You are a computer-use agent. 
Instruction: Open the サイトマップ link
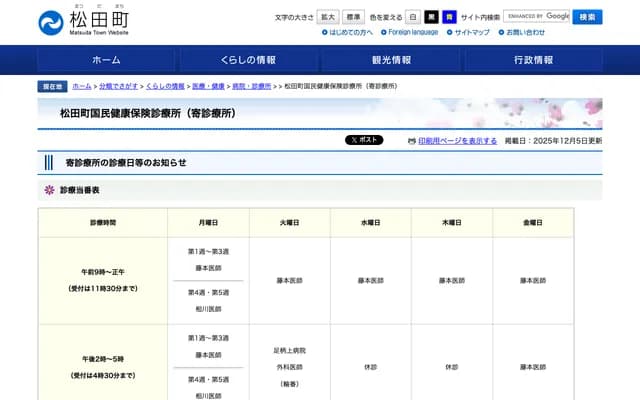pyautogui.click(x=471, y=32)
